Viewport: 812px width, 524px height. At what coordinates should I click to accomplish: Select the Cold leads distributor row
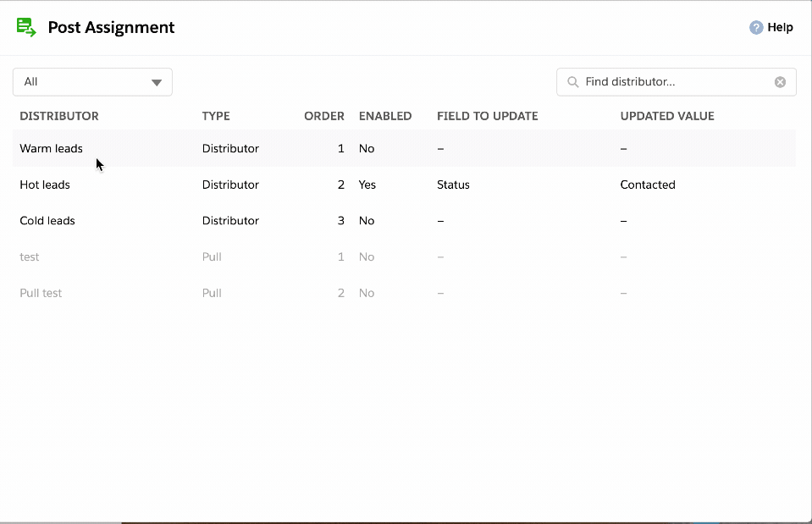[x=405, y=221]
